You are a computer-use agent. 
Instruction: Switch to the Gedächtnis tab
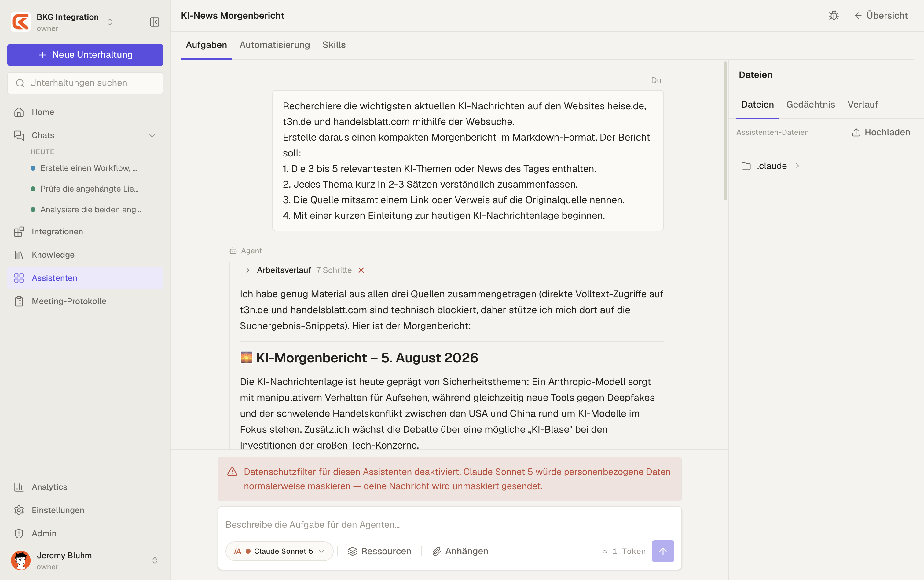(810, 104)
